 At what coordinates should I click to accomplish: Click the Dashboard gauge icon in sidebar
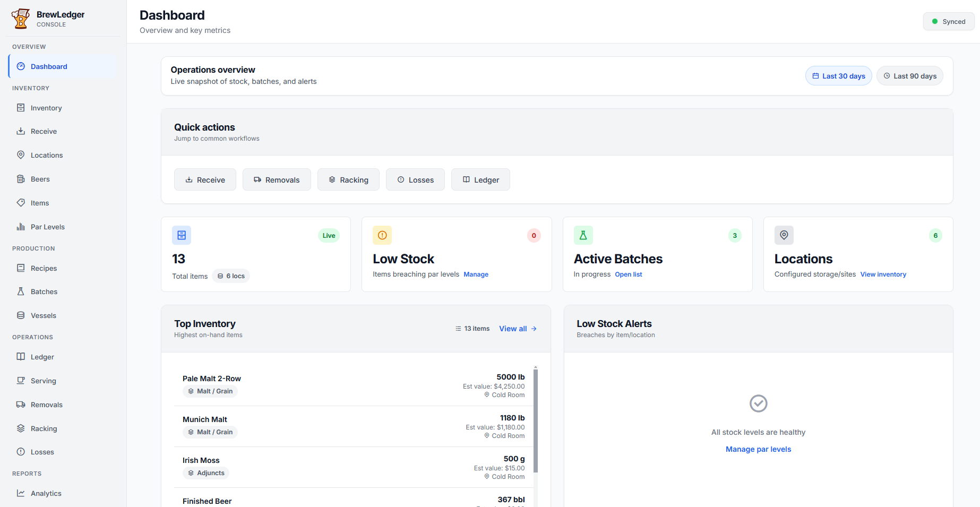[x=21, y=66]
